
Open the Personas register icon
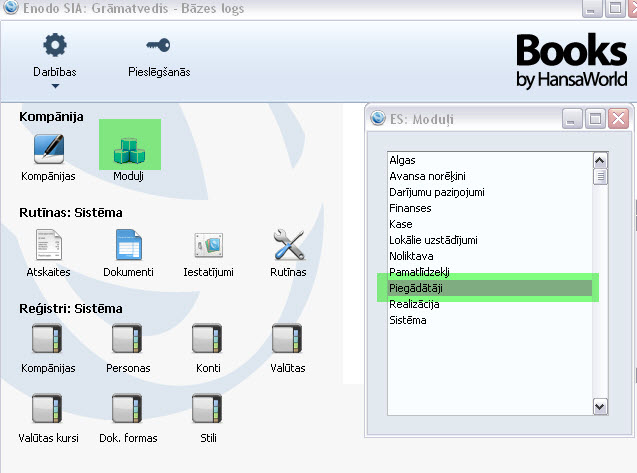(127, 338)
